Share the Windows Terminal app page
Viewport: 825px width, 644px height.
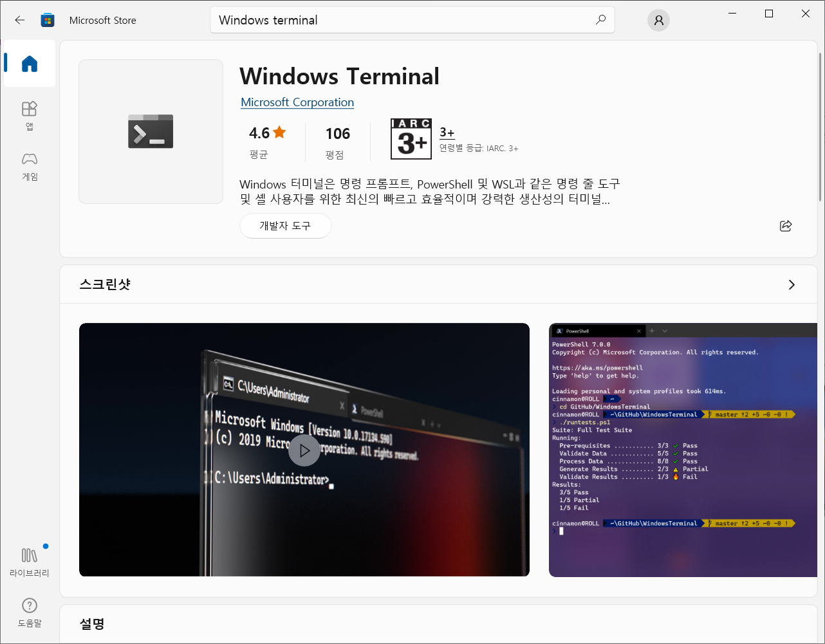[x=785, y=226]
